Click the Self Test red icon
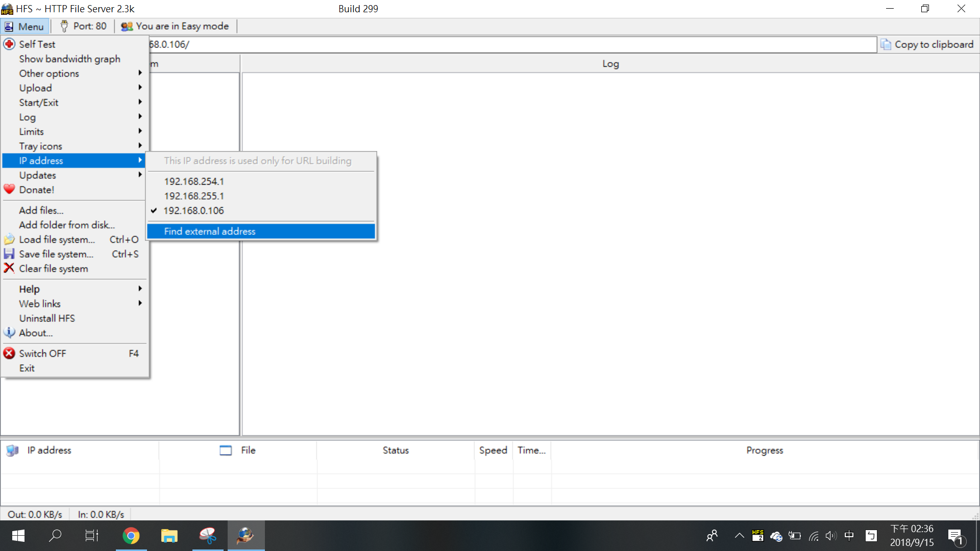Image resolution: width=980 pixels, height=551 pixels. click(x=9, y=44)
